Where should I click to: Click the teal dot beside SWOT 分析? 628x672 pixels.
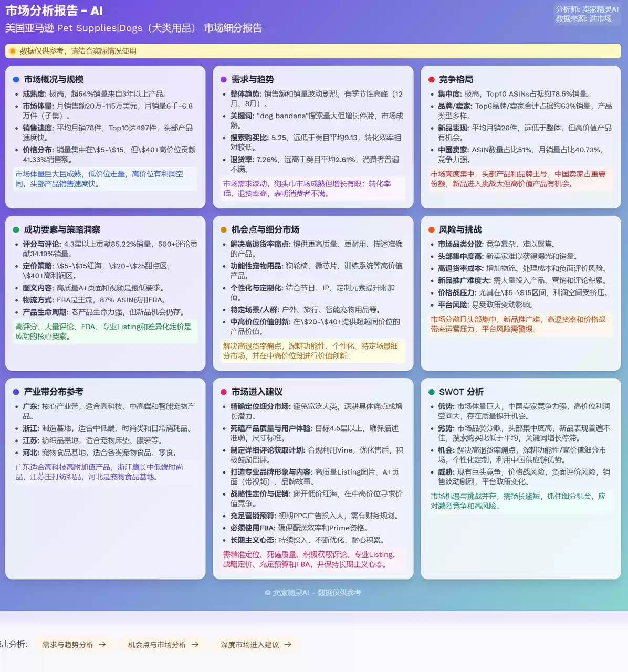[432, 392]
